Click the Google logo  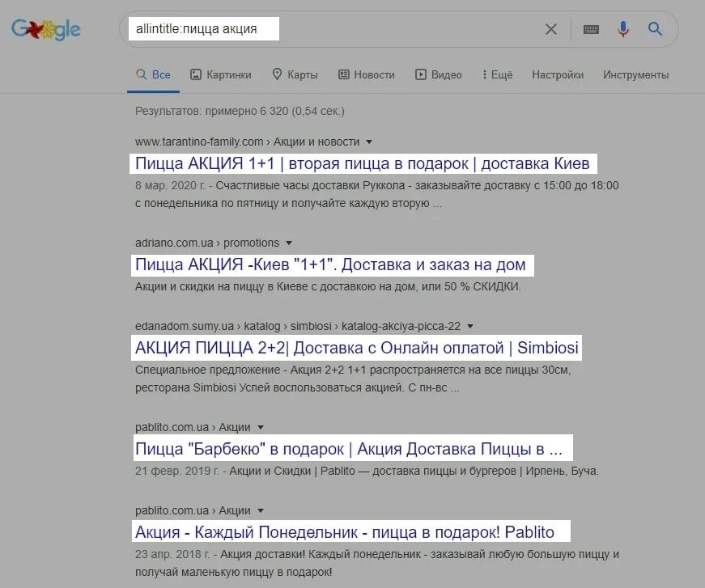click(46, 29)
